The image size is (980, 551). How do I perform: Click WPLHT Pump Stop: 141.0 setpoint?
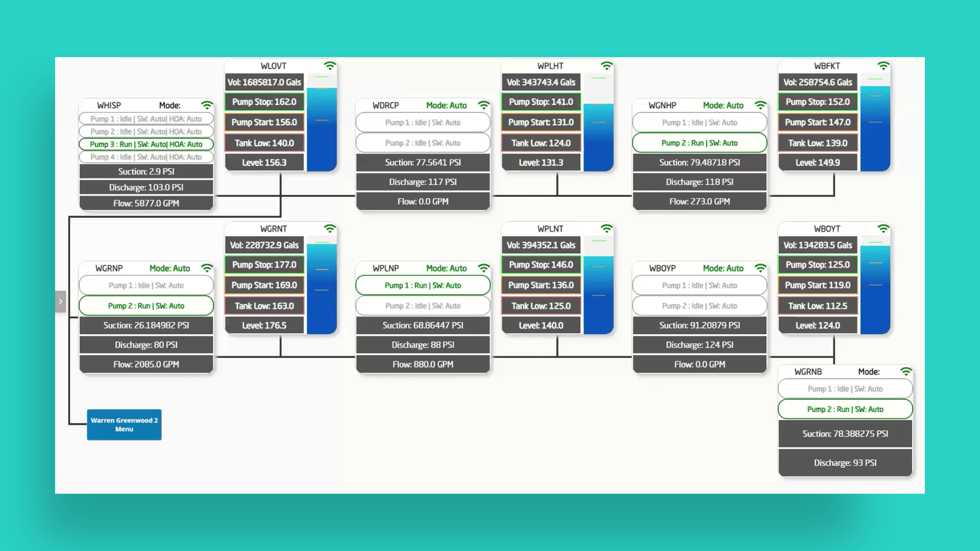pyautogui.click(x=541, y=102)
